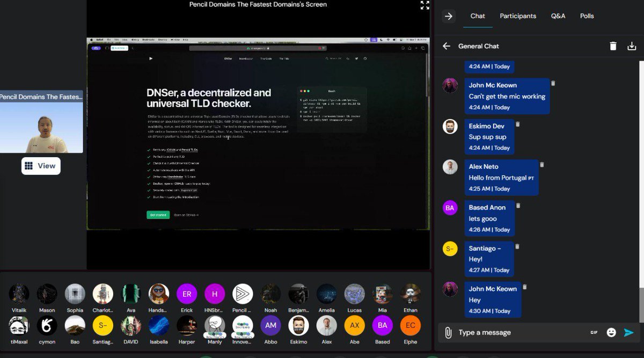Viewport: 644px width, 358px height.
Task: Click the Type a message field
Action: click(x=521, y=332)
